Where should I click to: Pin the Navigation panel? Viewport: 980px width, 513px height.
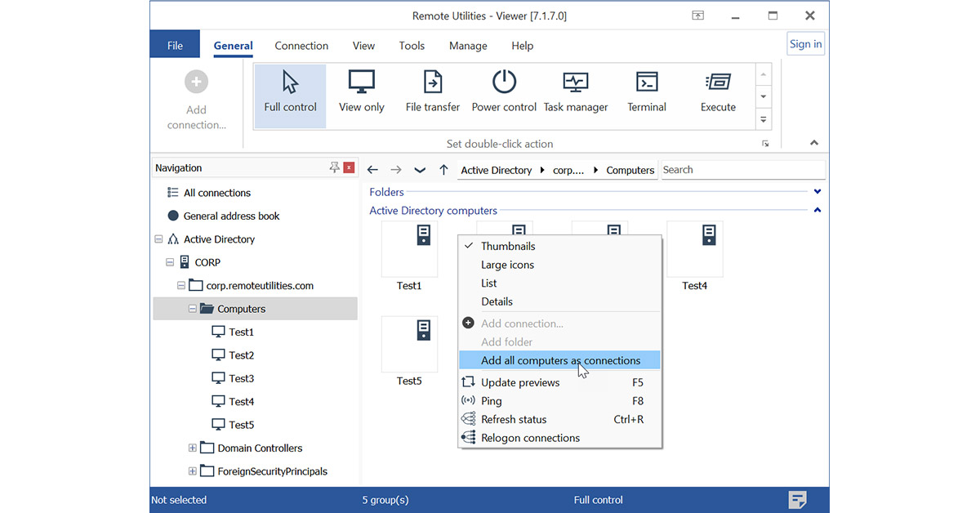click(334, 167)
